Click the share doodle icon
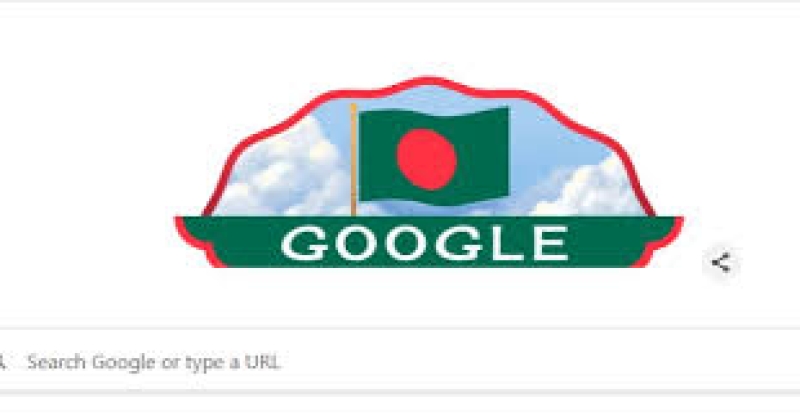This screenshot has width=800, height=420. pos(721,263)
